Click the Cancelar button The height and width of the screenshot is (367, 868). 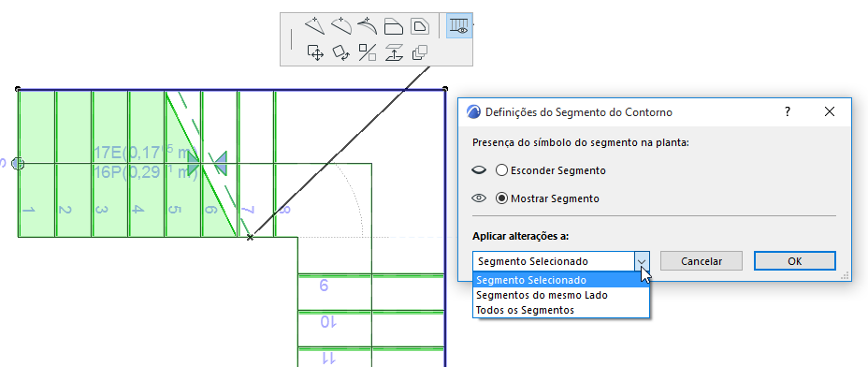[x=702, y=261]
